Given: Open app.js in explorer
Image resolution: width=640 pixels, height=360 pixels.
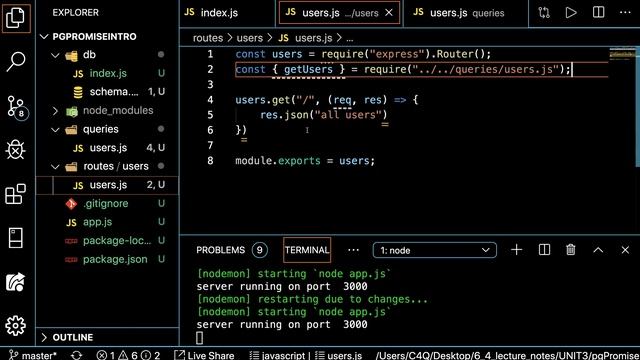Looking at the screenshot, I should coord(108,222).
